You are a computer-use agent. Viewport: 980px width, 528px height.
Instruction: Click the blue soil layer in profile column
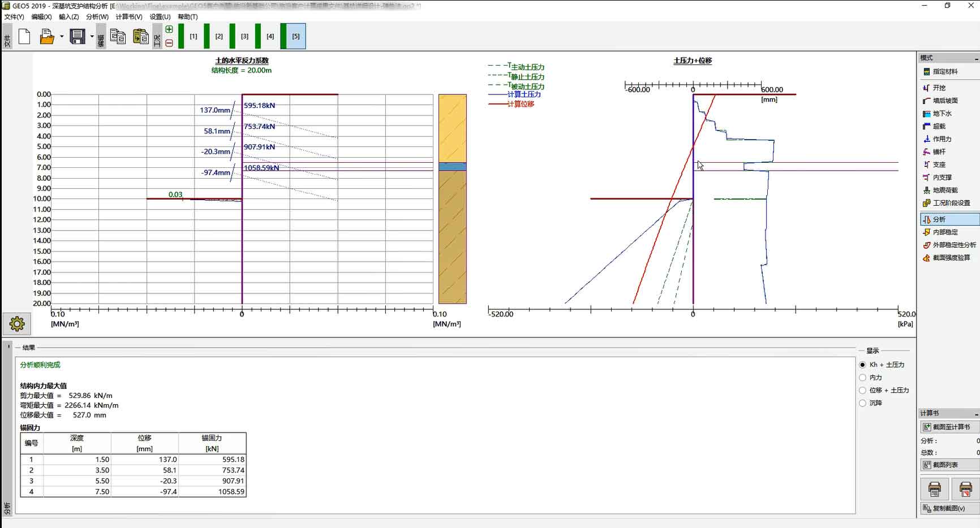pos(452,167)
